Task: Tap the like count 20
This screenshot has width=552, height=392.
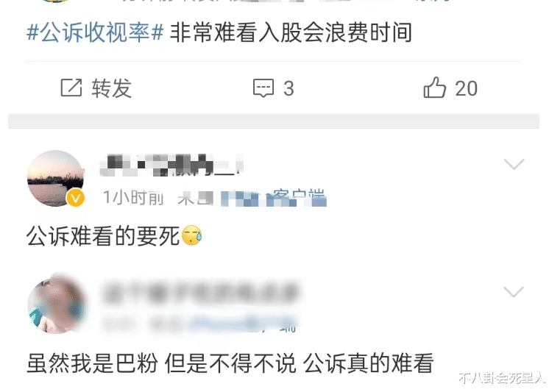Action: point(466,88)
